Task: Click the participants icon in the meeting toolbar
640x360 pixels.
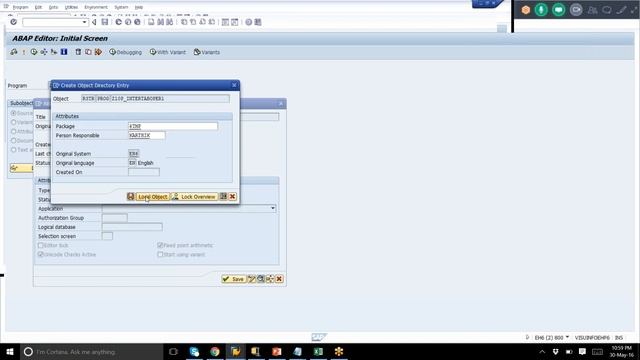Action: [x=592, y=10]
